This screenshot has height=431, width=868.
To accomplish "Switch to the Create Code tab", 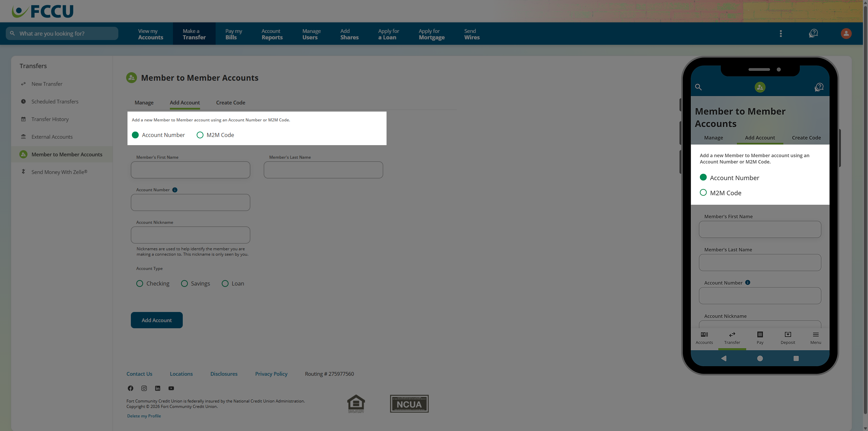I will pos(231,102).
